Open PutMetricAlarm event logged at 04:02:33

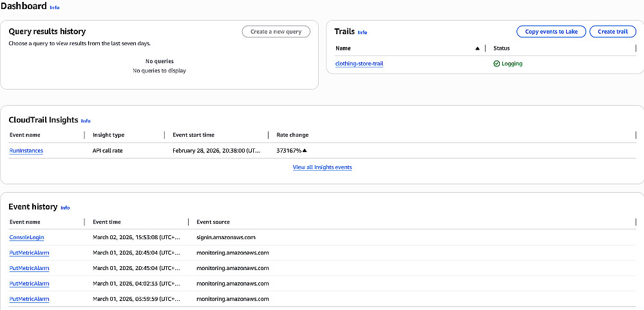[29, 284]
